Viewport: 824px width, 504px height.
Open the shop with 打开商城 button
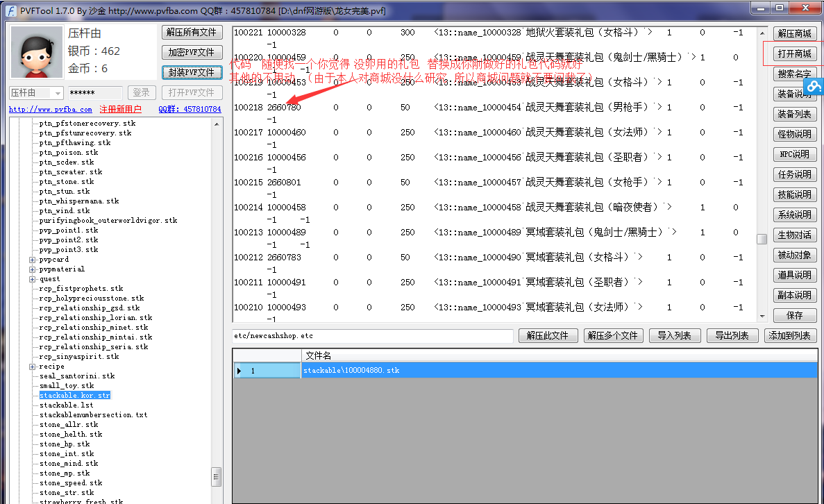click(794, 54)
